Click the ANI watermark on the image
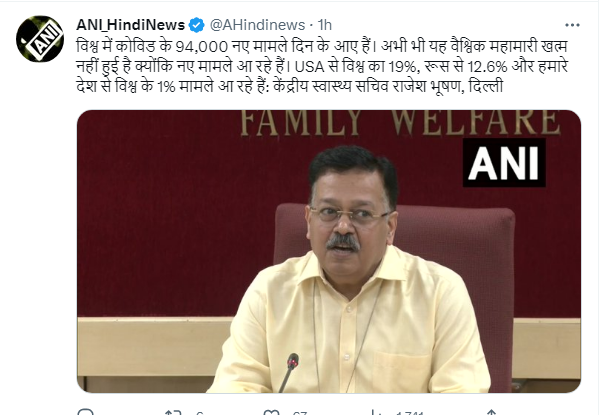The width and height of the screenshot is (613, 415). click(504, 163)
